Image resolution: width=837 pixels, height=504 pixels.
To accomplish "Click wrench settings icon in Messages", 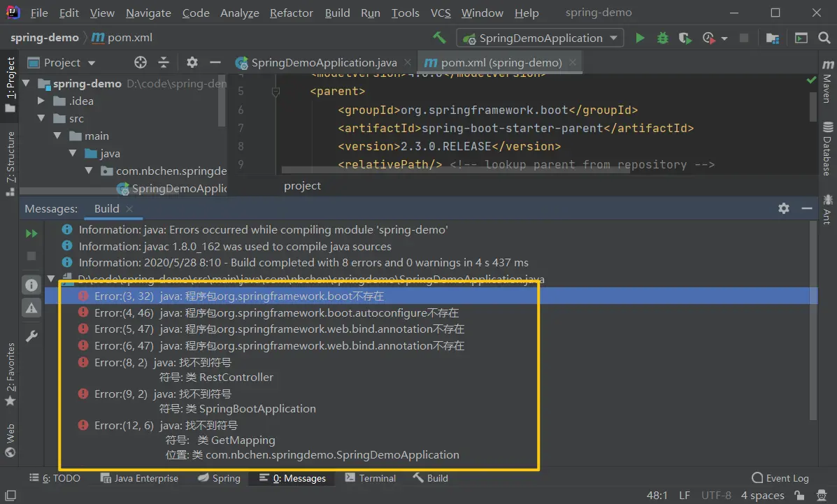I will [x=31, y=336].
